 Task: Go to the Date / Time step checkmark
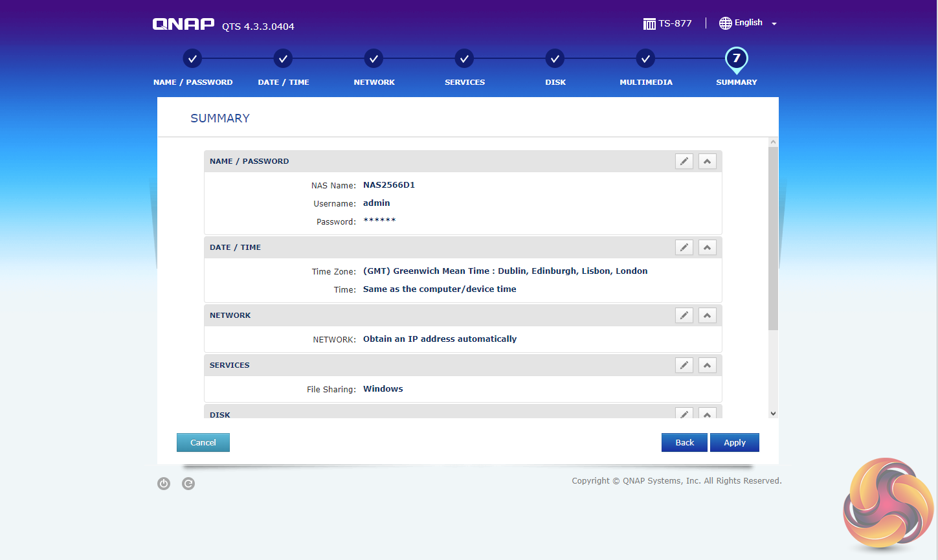[x=283, y=59]
